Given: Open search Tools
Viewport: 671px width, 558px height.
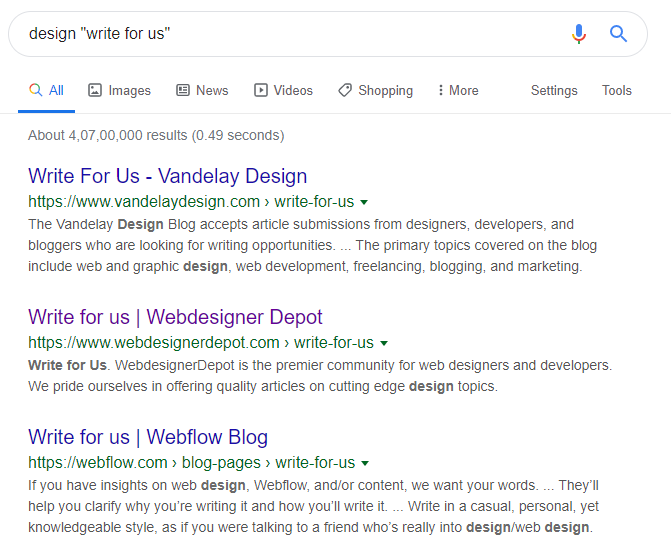Looking at the screenshot, I should tap(617, 90).
